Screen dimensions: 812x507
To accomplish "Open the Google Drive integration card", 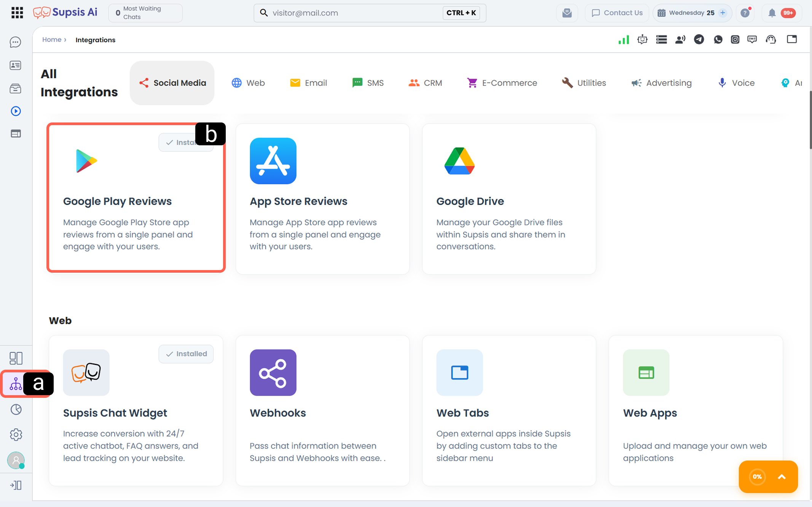I will (x=509, y=199).
